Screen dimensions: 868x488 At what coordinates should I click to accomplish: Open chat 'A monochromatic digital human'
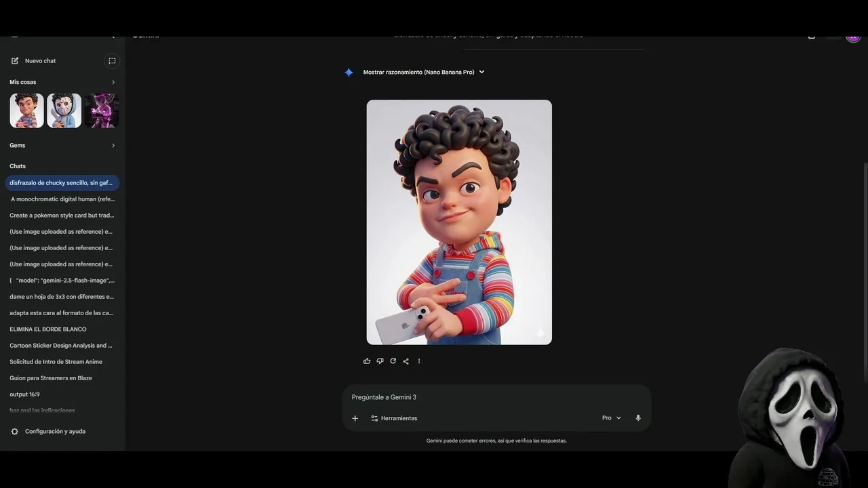tap(62, 199)
